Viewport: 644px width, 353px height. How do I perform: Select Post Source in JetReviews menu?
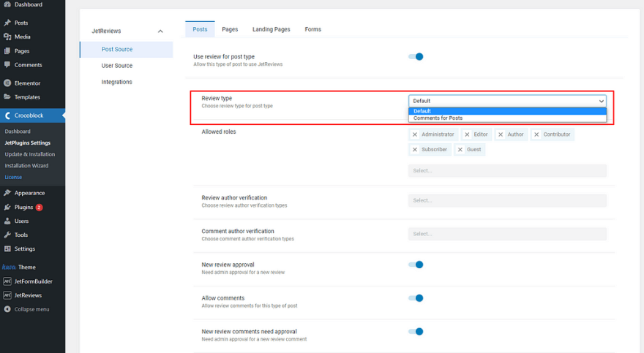(127, 49)
